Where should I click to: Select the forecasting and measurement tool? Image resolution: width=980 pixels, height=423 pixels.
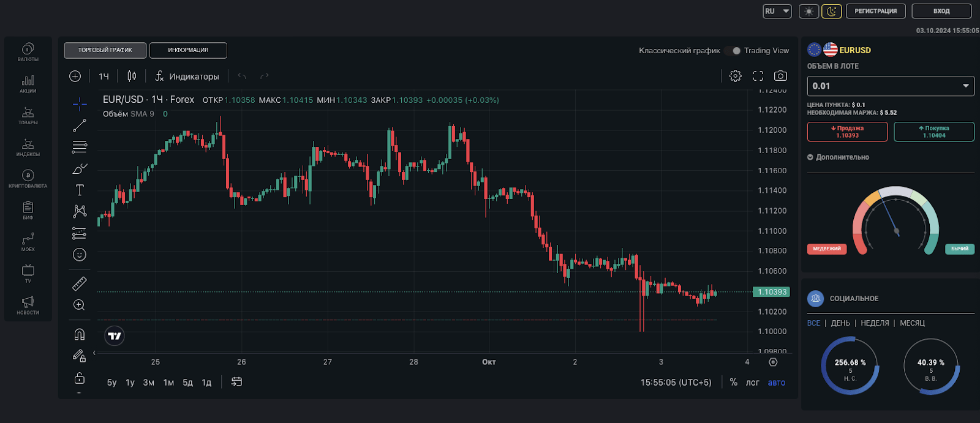tap(80, 233)
